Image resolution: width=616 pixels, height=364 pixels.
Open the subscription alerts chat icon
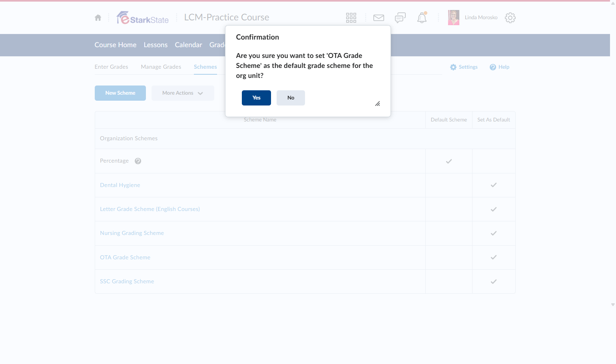(x=400, y=18)
